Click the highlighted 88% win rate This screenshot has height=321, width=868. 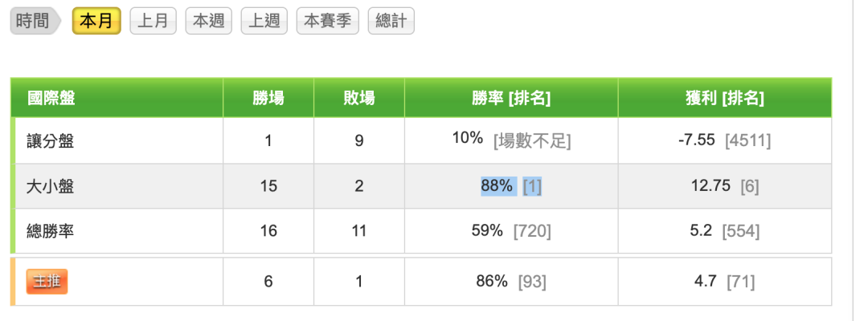(x=498, y=187)
